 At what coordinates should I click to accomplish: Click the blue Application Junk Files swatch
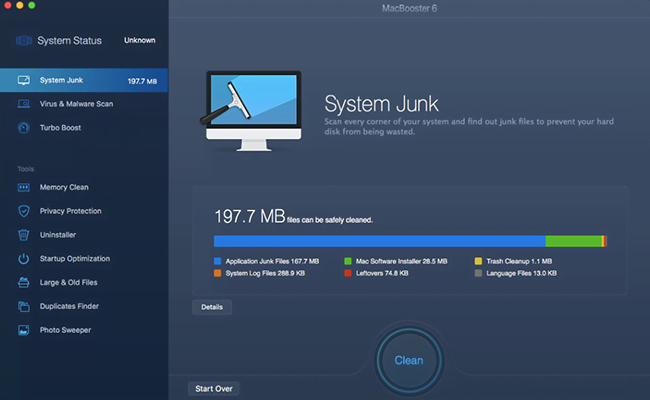(x=217, y=261)
